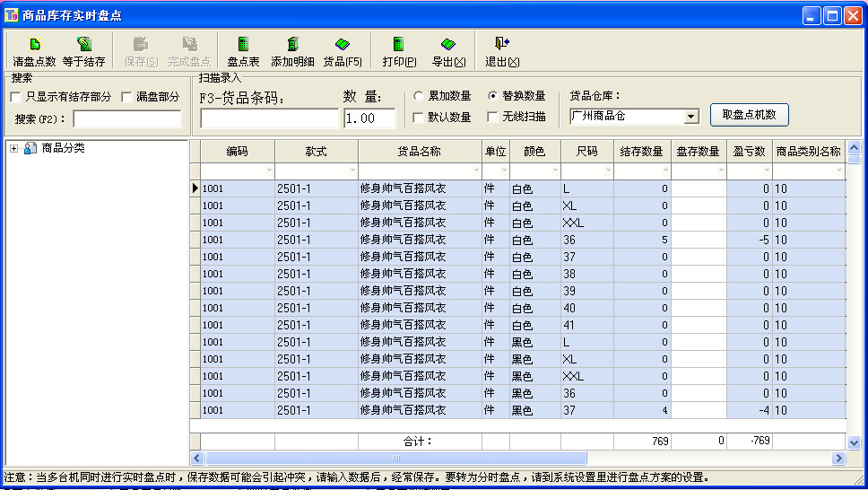Open the 颜色 column filter dropdown
This screenshot has width=868, height=490.
[x=555, y=171]
